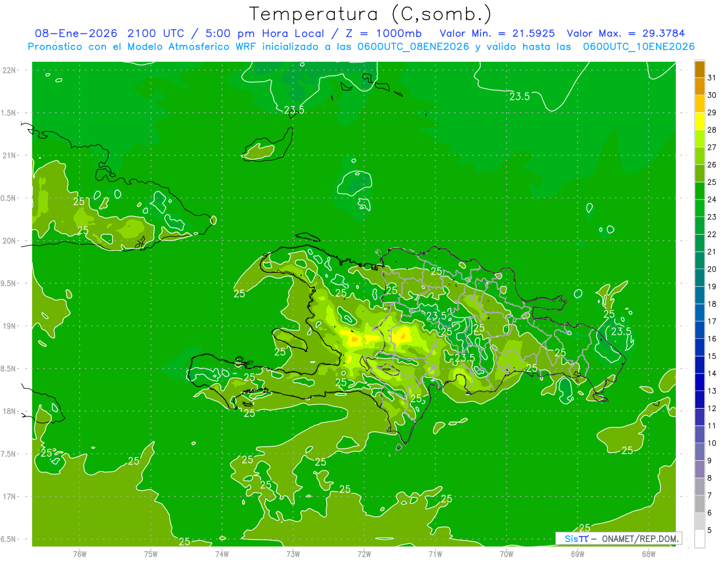The height and width of the screenshot is (562, 728).
Task: Click "Valor Min. = 21.5925" text
Action: [x=496, y=33]
